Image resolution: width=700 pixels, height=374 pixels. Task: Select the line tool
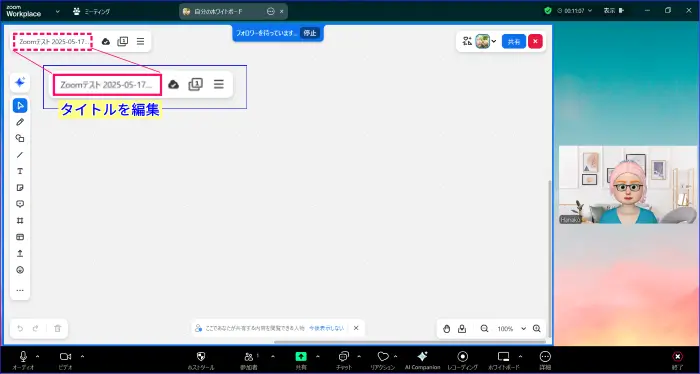pyautogui.click(x=20, y=155)
